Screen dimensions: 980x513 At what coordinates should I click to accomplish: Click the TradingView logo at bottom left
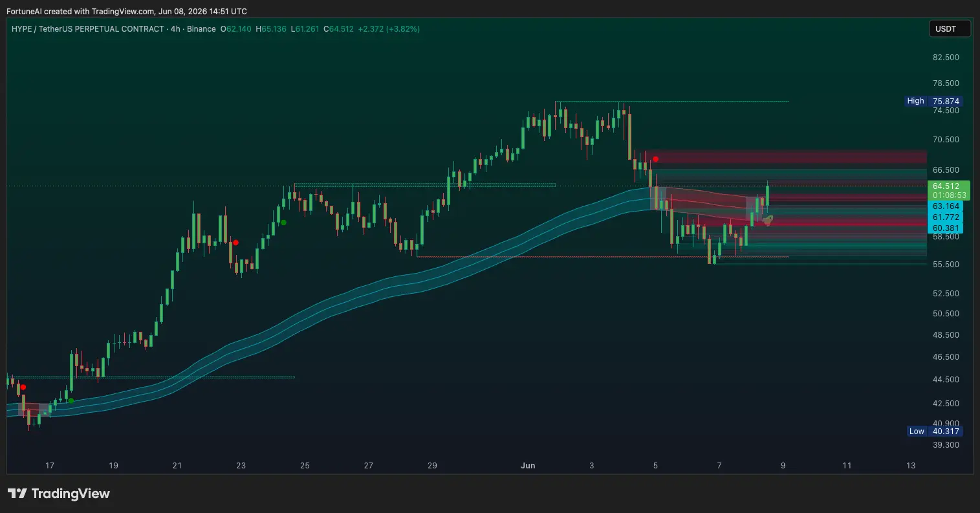[59, 494]
